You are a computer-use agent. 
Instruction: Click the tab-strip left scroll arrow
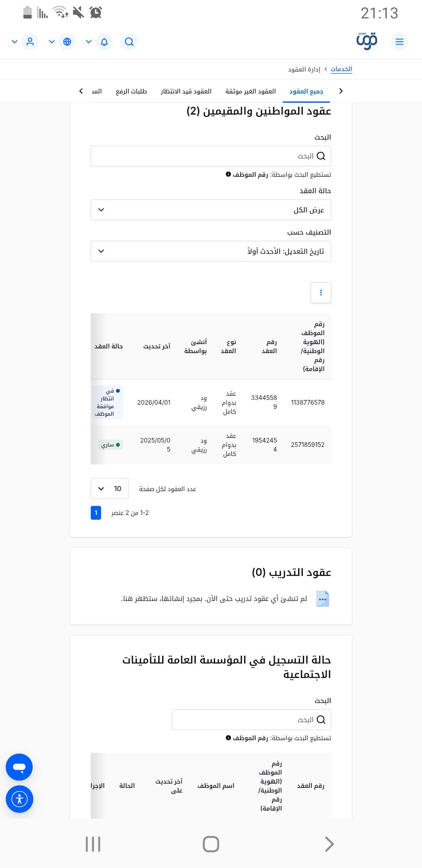click(81, 91)
